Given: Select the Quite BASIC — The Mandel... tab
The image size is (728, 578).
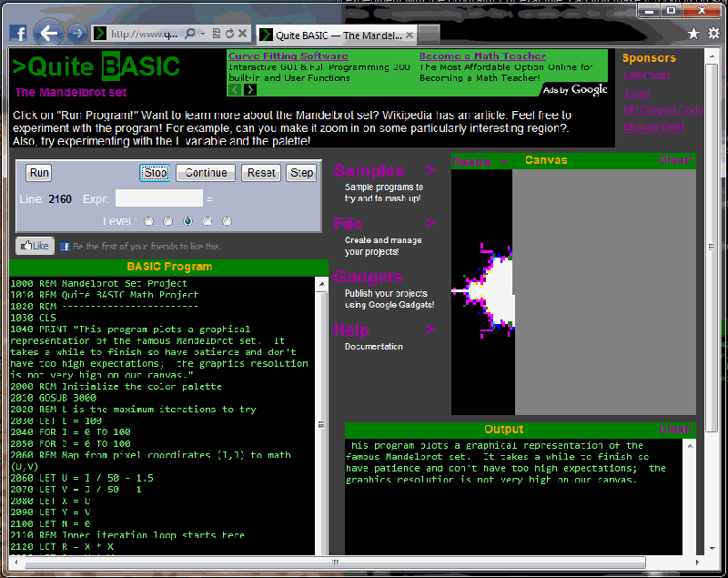Looking at the screenshot, I should [336, 35].
